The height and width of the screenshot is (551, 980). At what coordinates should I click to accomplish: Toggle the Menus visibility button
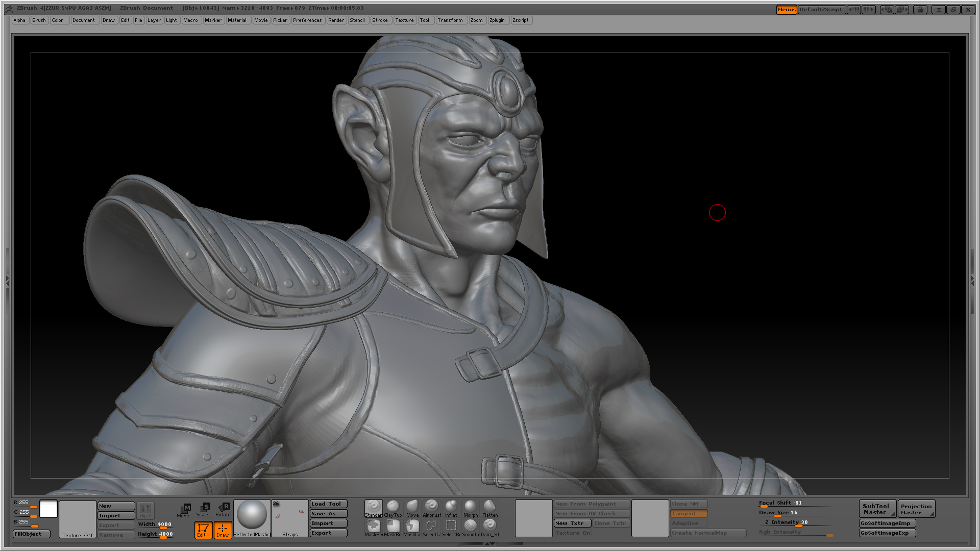click(787, 9)
